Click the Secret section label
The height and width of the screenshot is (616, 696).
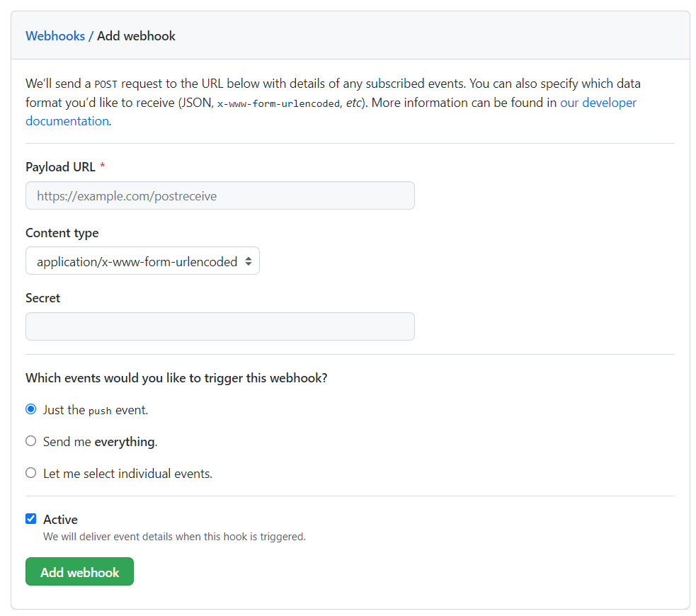coord(42,297)
